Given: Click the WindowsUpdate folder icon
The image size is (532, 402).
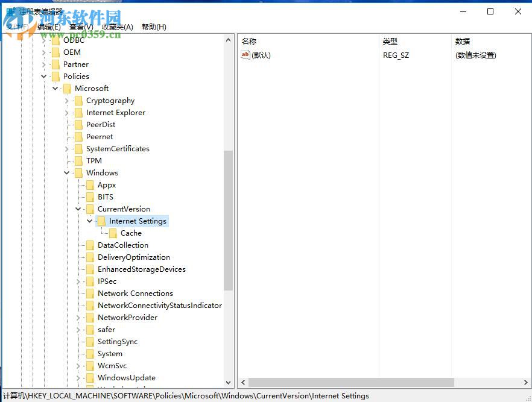Looking at the screenshot, I should tap(89, 377).
